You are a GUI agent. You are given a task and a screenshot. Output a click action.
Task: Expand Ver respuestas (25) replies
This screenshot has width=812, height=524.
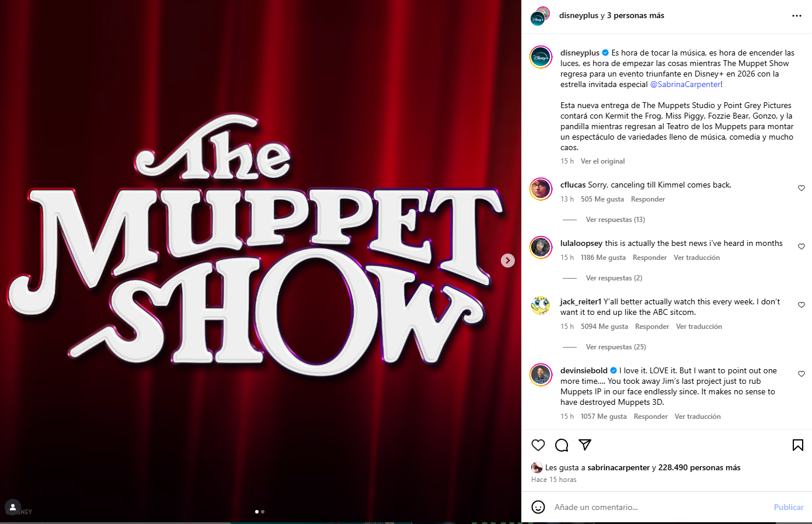point(616,347)
